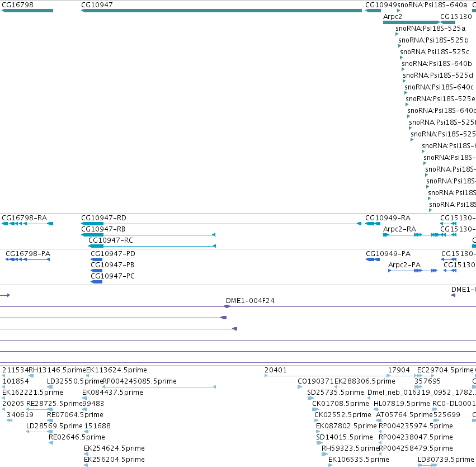Click the CG16798 gene label
The width and height of the screenshot is (476, 468).
tap(17, 5)
